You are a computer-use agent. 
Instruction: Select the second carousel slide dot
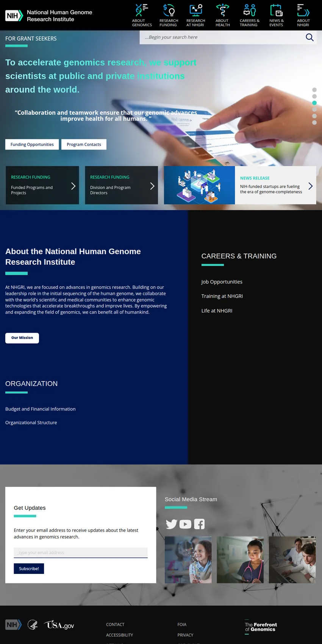(x=314, y=96)
